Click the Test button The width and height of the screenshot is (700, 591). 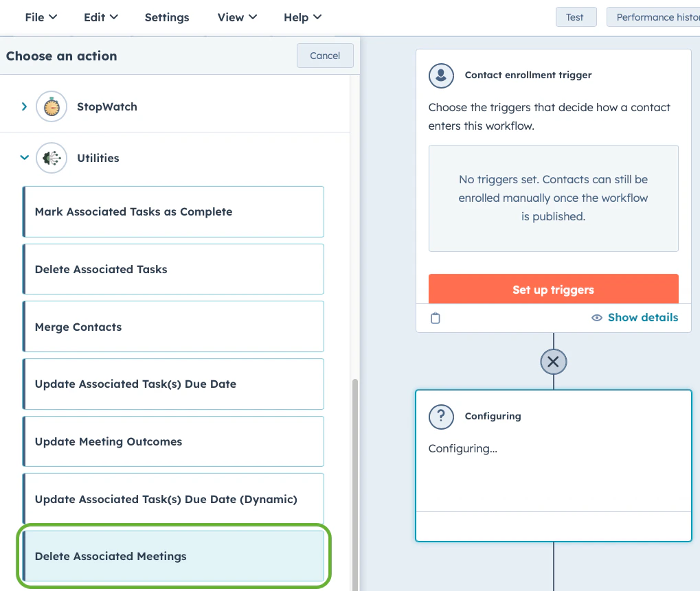576,16
